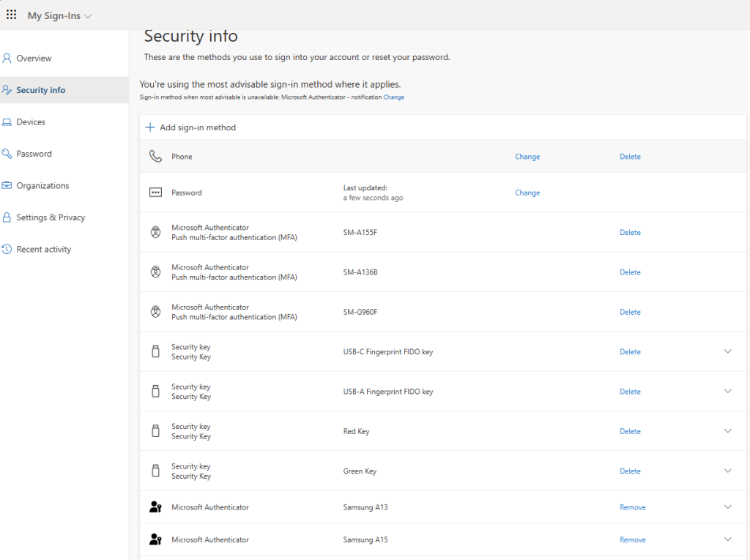Viewport: 750px width, 560px height.
Task: Click the Green Key security key icon
Action: (155, 471)
